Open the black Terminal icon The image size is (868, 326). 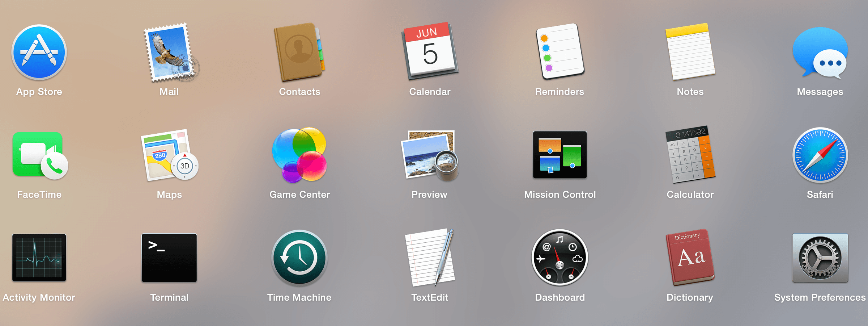point(169,258)
